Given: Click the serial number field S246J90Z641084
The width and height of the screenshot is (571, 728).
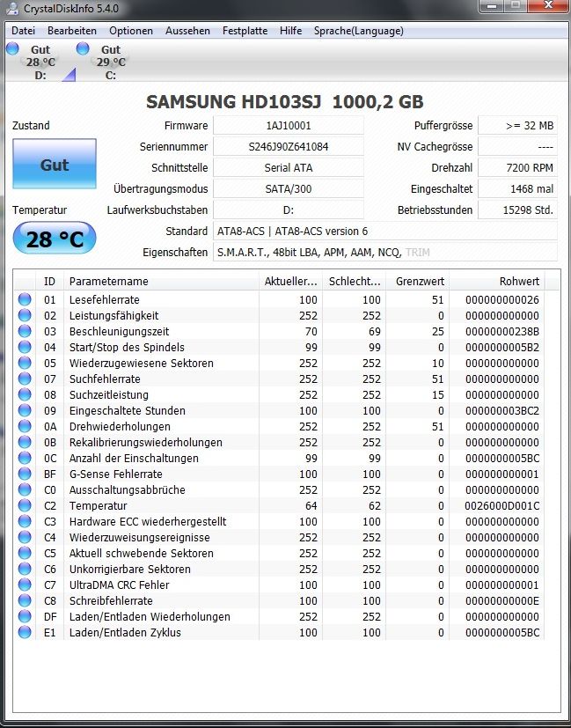Looking at the screenshot, I should click(288, 147).
